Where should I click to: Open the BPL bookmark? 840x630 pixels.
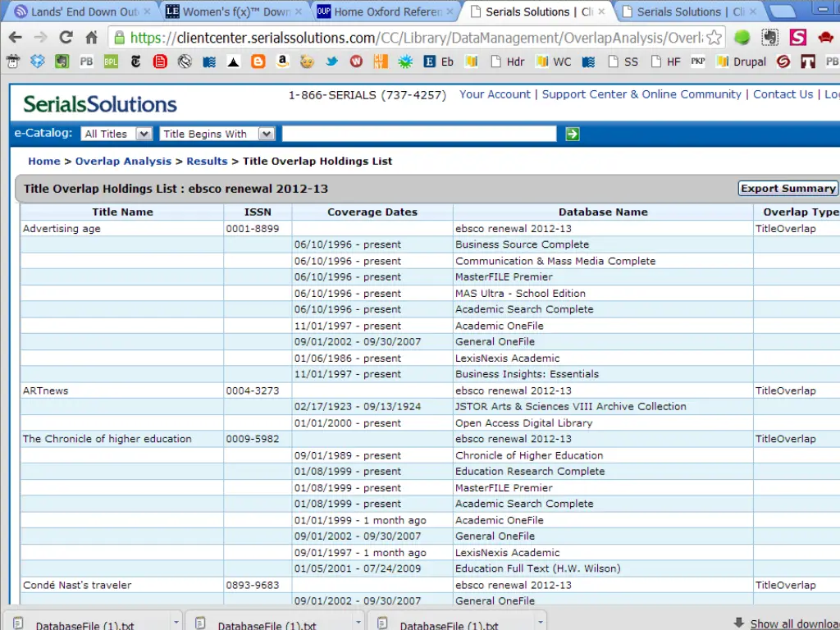(x=111, y=62)
